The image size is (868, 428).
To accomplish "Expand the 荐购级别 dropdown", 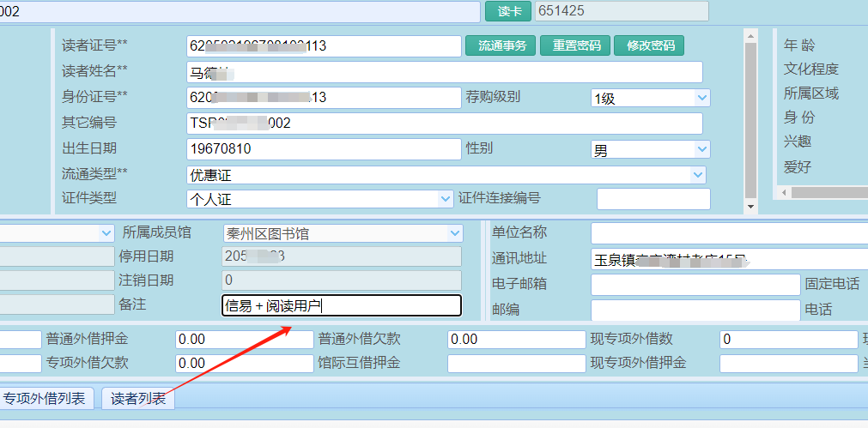I will tap(701, 98).
